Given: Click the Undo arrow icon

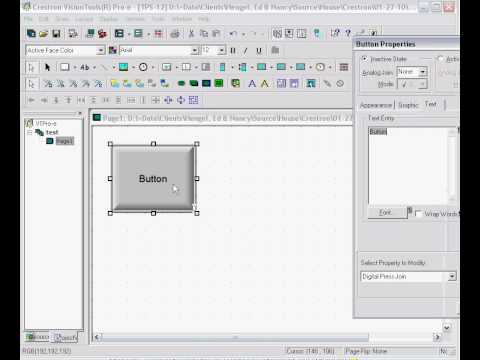Looking at the screenshot, I should pyautogui.click(x=233, y=33).
